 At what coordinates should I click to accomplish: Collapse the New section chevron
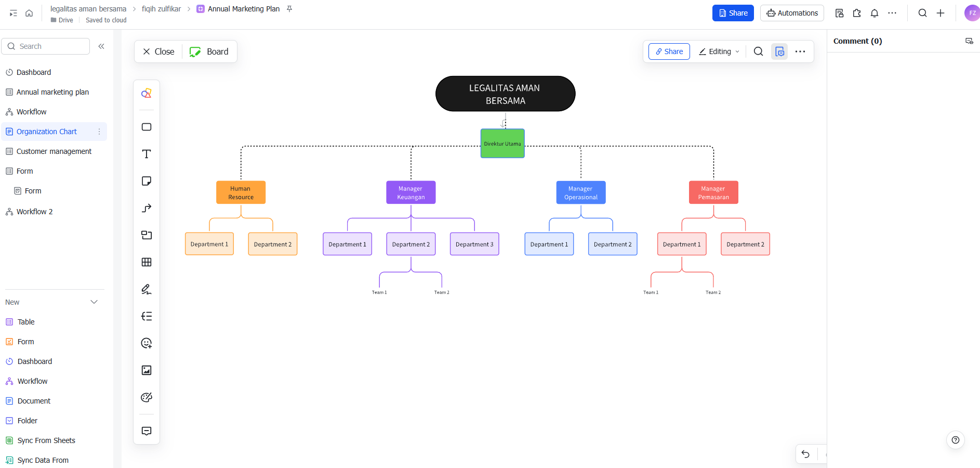coord(94,302)
